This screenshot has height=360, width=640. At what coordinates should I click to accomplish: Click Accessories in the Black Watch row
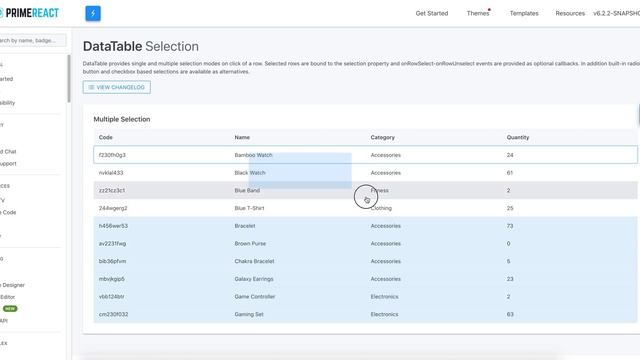386,173
